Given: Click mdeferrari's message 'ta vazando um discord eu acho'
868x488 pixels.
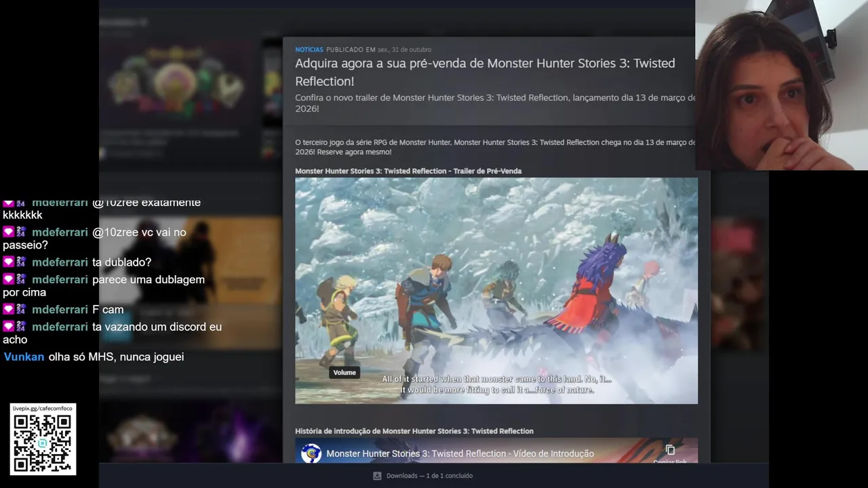Looking at the screenshot, I should pos(112,333).
